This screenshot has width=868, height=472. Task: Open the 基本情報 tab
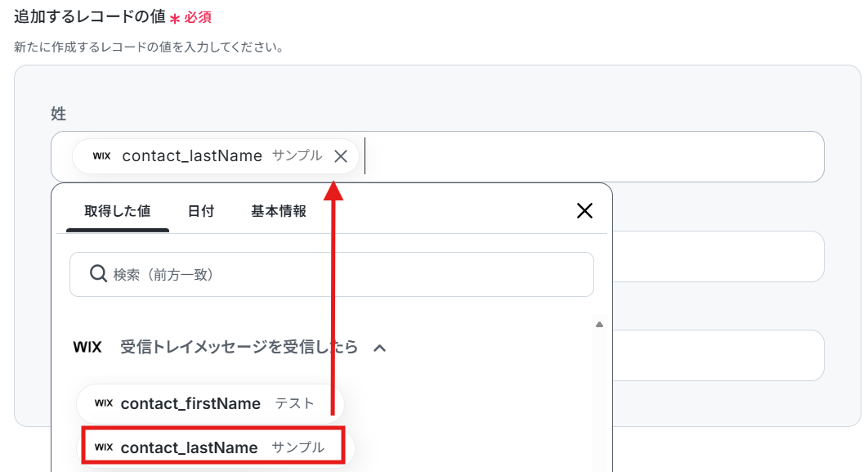[x=279, y=211]
